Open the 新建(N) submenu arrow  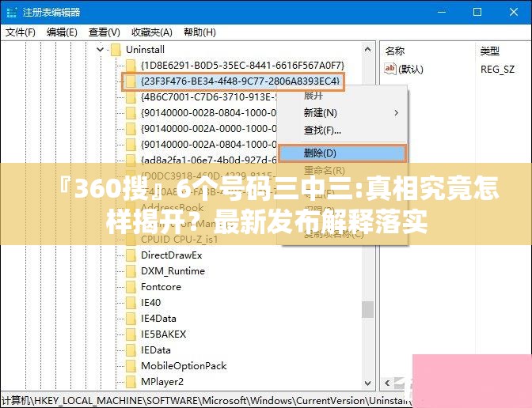[x=396, y=113]
